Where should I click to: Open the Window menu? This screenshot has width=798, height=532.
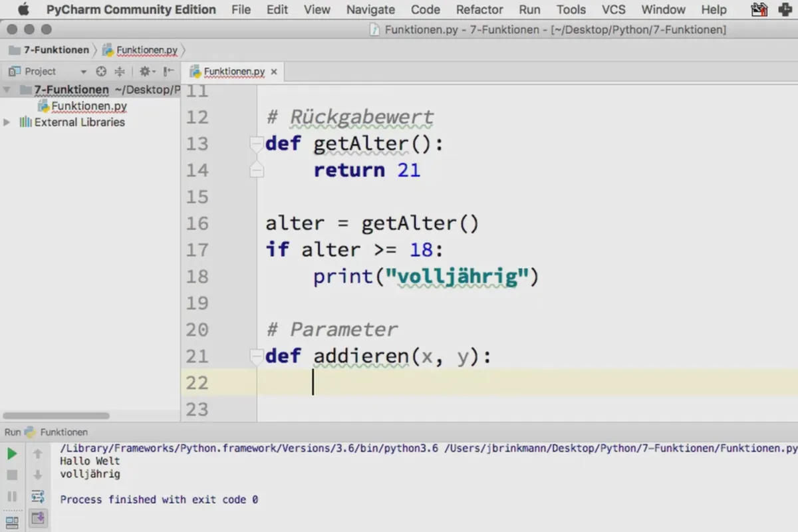coord(664,9)
